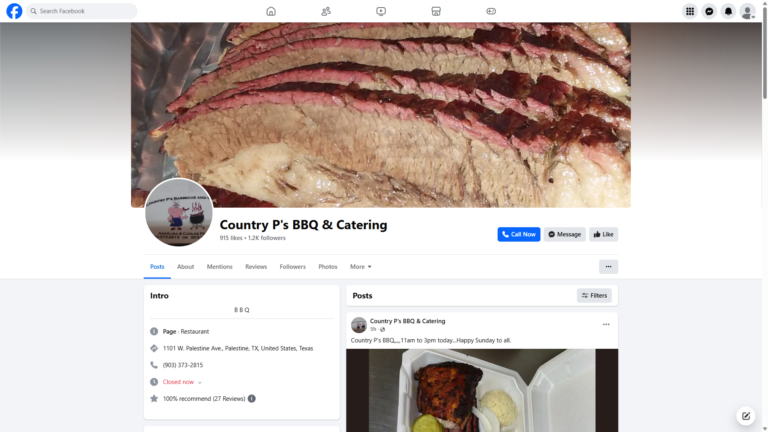The image size is (768, 432).
Task: Switch to the Reviews tab
Action: coord(256,266)
